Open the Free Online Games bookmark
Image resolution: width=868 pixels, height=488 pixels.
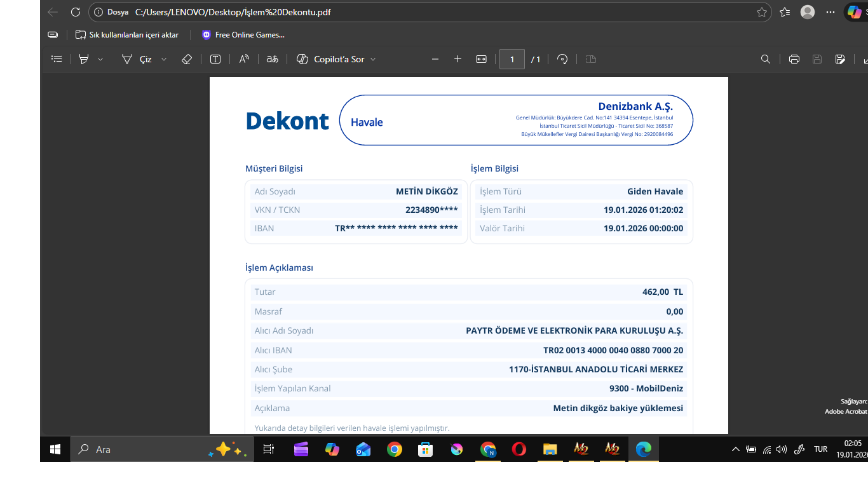(x=243, y=35)
